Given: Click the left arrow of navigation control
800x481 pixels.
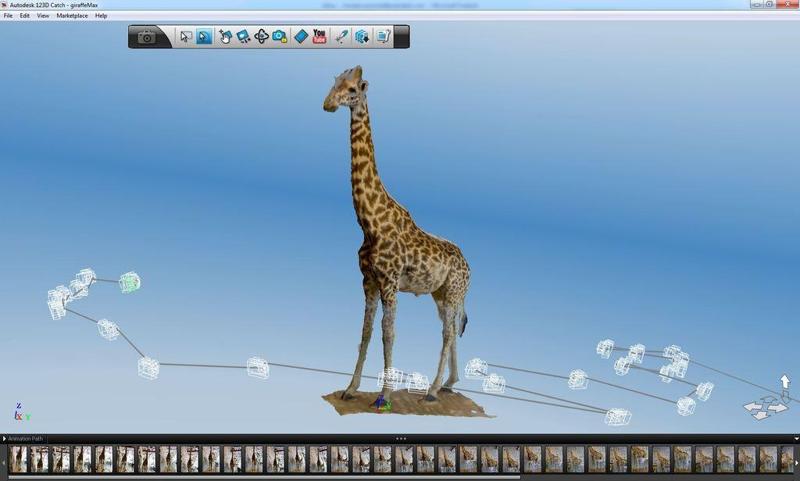Looking at the screenshot, I should (x=753, y=407).
